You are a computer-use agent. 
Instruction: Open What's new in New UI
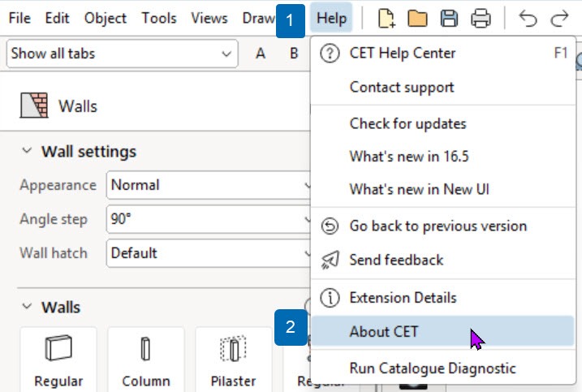(x=443, y=189)
